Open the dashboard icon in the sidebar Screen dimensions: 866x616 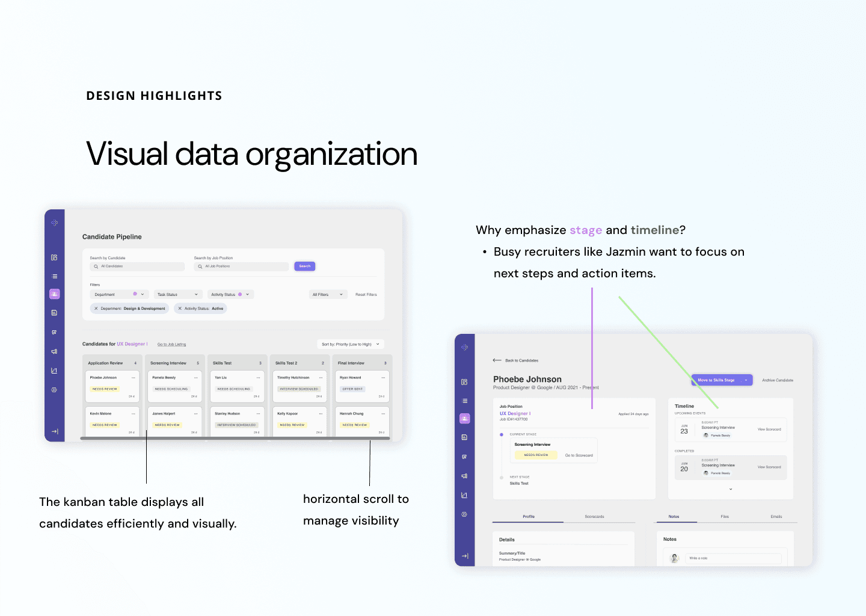click(x=54, y=257)
